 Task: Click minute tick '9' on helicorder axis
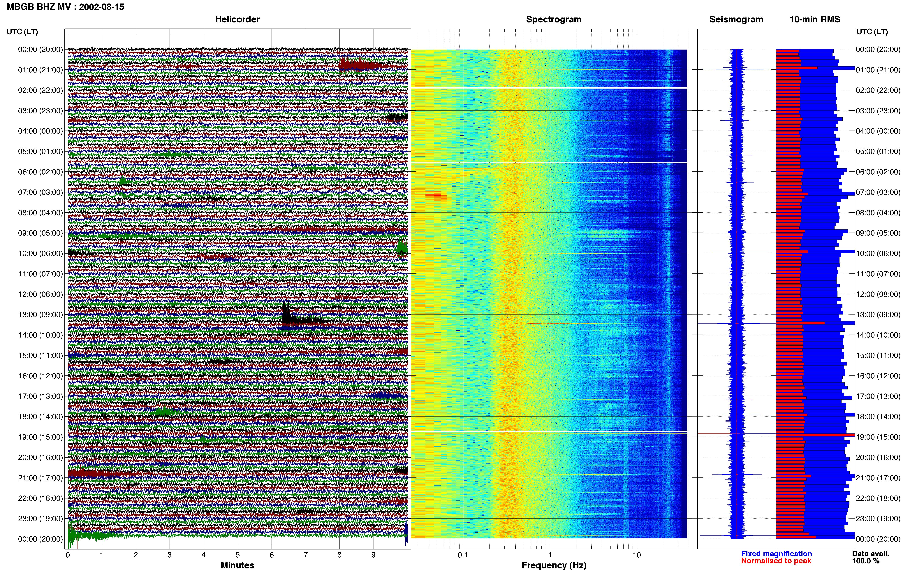point(373,555)
